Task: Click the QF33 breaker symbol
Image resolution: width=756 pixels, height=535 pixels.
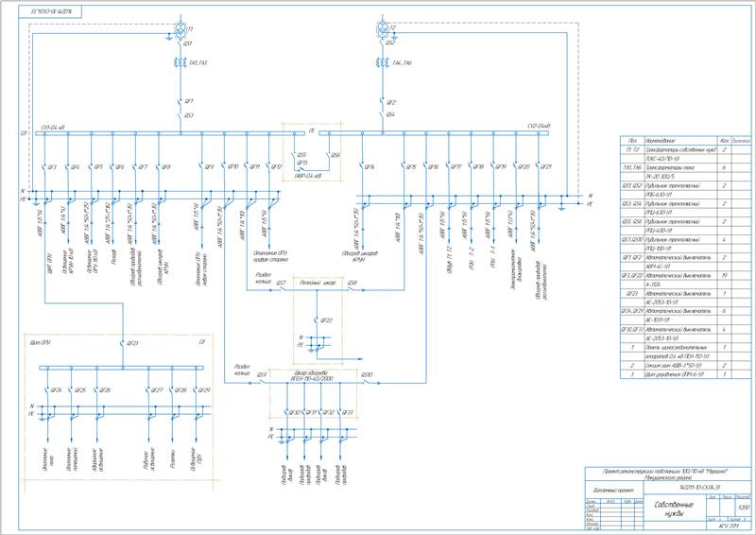Action: click(x=340, y=413)
